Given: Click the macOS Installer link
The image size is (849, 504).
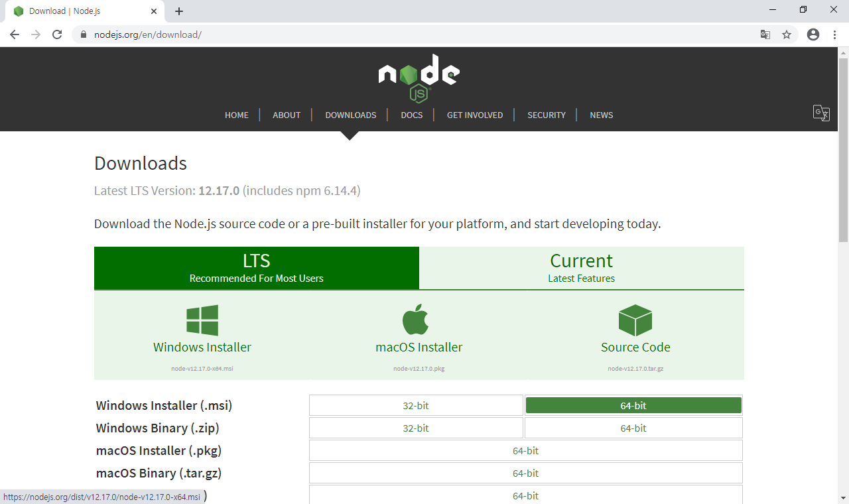Looking at the screenshot, I should [419, 347].
